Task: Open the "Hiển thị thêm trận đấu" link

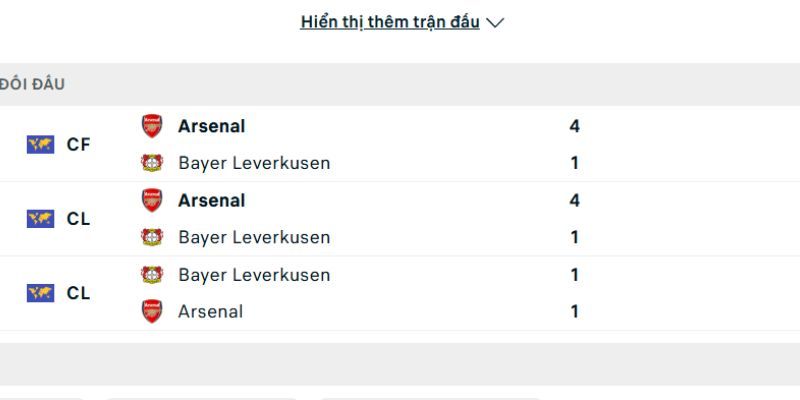Action: [390, 22]
